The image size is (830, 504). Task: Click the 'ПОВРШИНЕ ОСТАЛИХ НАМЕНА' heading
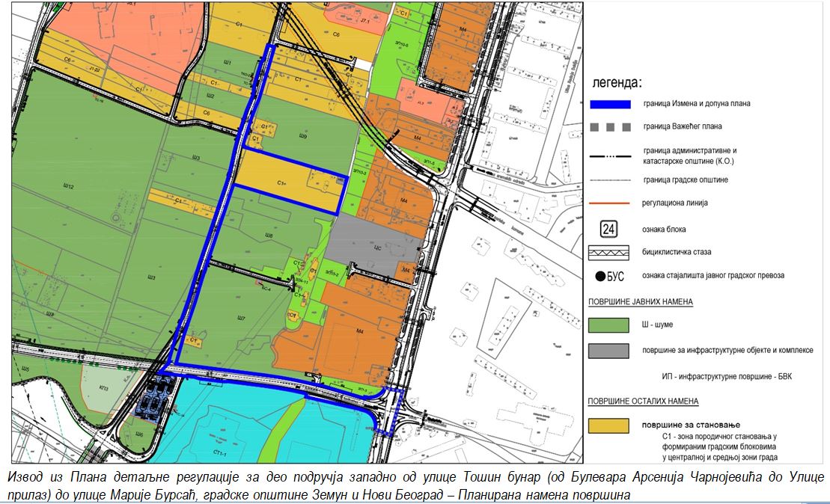pyautogui.click(x=643, y=402)
